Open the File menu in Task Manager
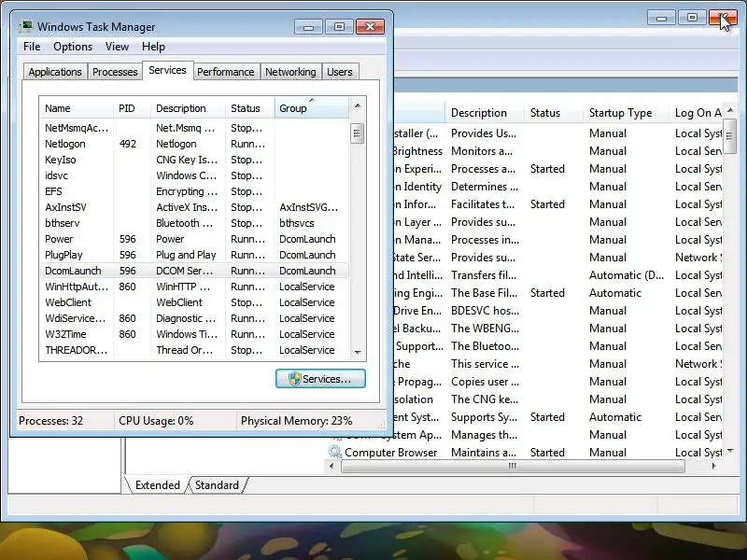The image size is (747, 560). [x=32, y=47]
